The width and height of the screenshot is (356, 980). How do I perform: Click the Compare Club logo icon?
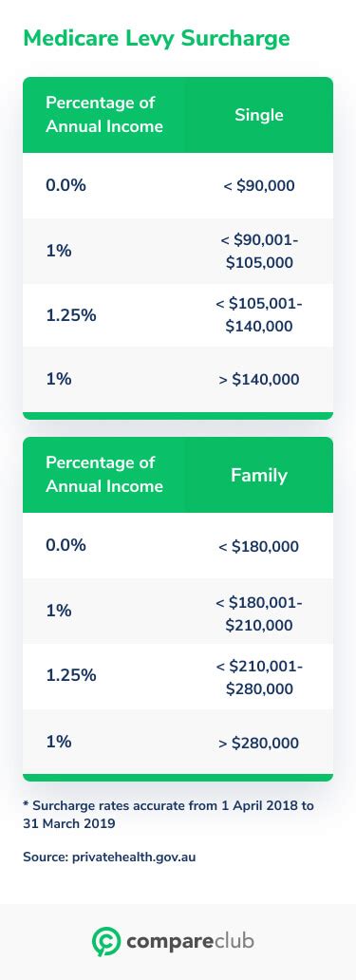(106, 942)
